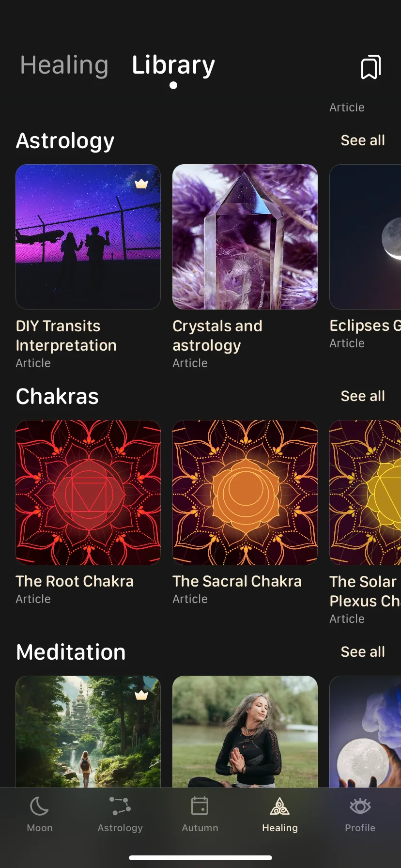Viewport: 401px width, 868px height.
Task: Open the Crystals and astrology article thumbnail
Action: [245, 237]
